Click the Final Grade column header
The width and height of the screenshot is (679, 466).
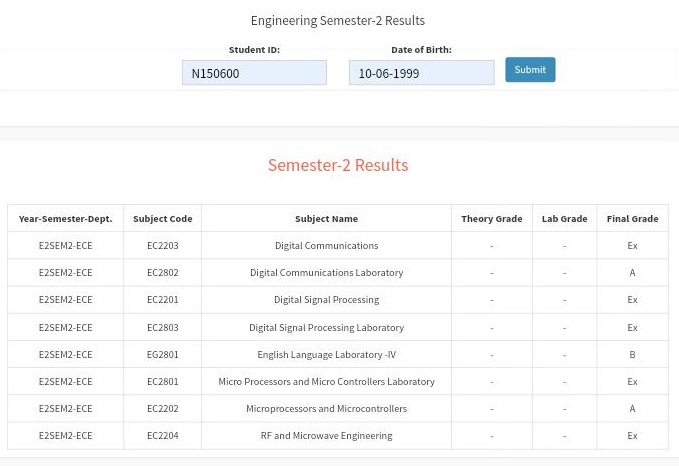(632, 218)
